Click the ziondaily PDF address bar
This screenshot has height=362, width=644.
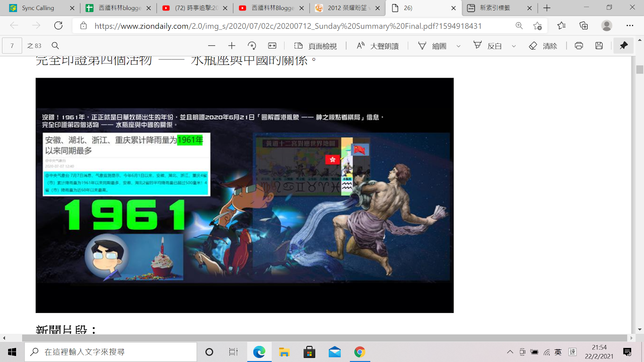pos(288,26)
